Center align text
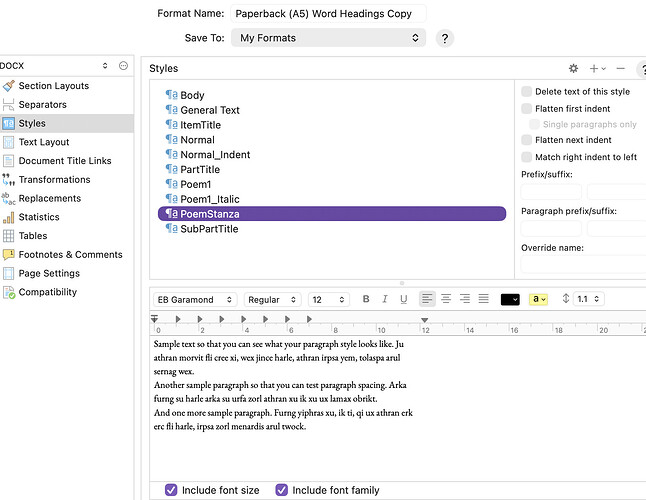646x500 pixels. (x=446, y=299)
